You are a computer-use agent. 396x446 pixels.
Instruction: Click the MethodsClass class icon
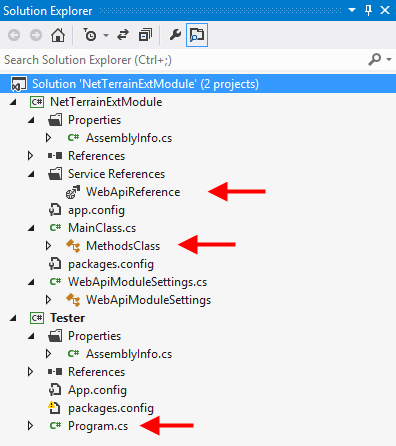(x=73, y=246)
